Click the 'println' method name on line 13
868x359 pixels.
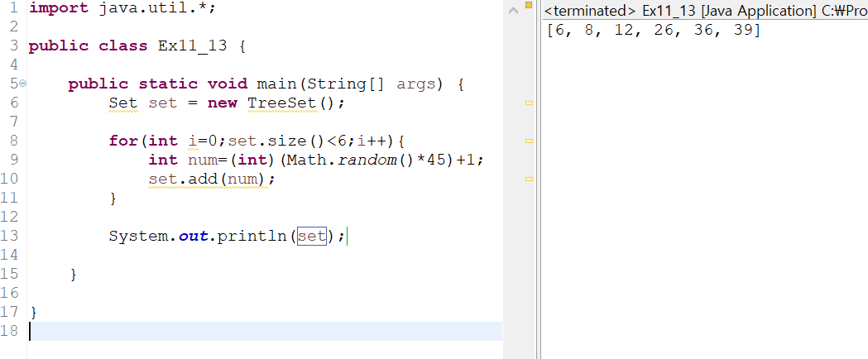point(252,237)
